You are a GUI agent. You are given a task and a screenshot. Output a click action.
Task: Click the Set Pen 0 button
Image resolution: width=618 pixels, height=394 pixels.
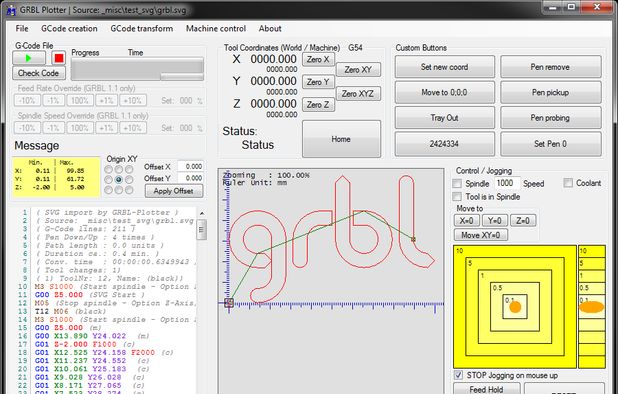click(551, 144)
